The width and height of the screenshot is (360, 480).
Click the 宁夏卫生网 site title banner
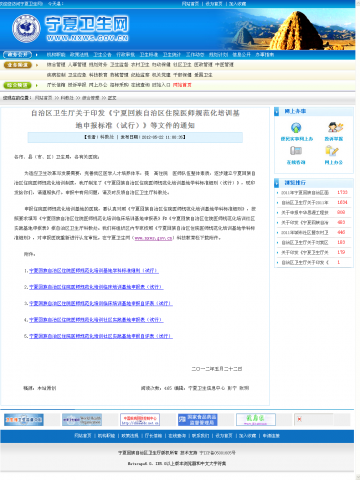click(87, 29)
